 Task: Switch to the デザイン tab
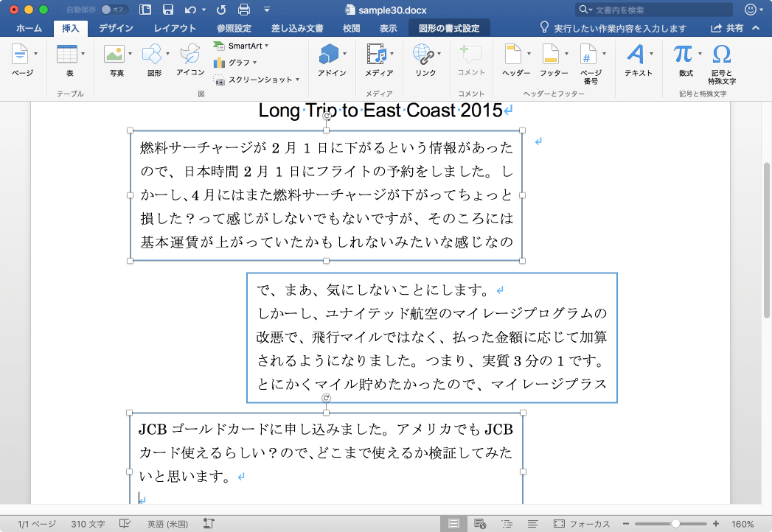pos(117,29)
